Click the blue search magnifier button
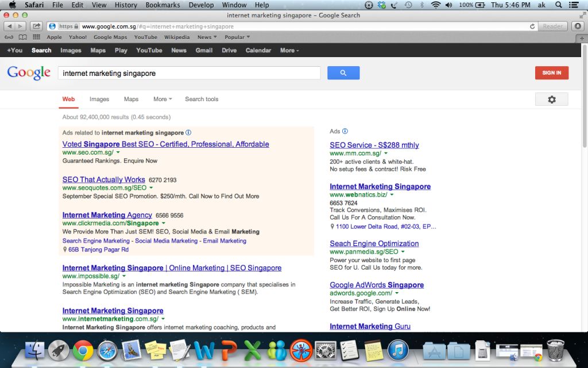 (x=343, y=73)
